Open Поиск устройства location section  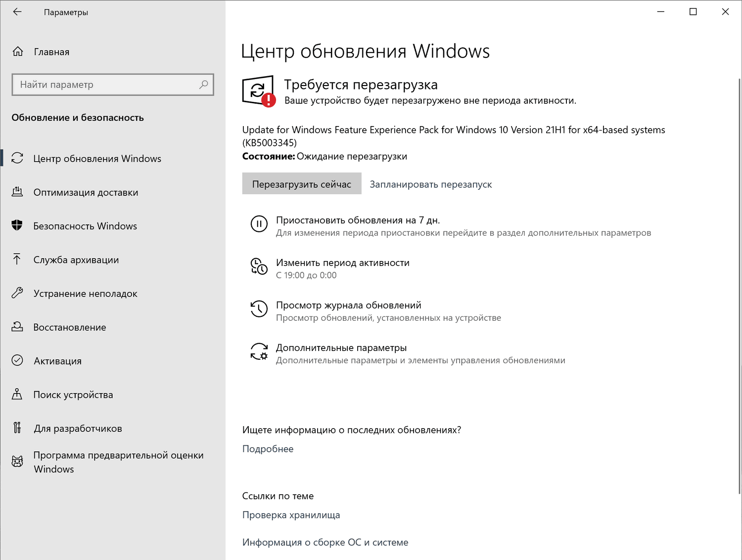coord(73,394)
